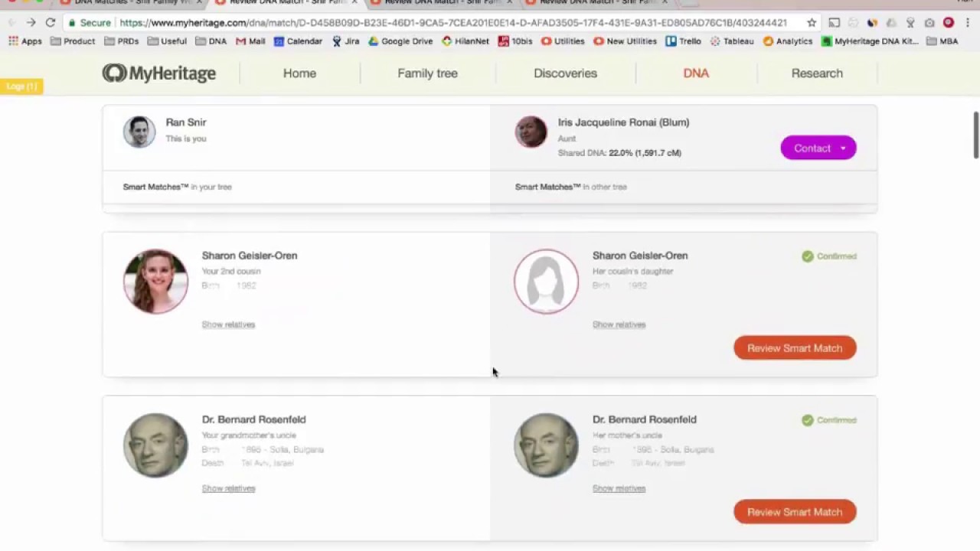Image resolution: width=980 pixels, height=551 pixels.
Task: Click the Shared DNA 22.0% value
Action: (x=645, y=153)
